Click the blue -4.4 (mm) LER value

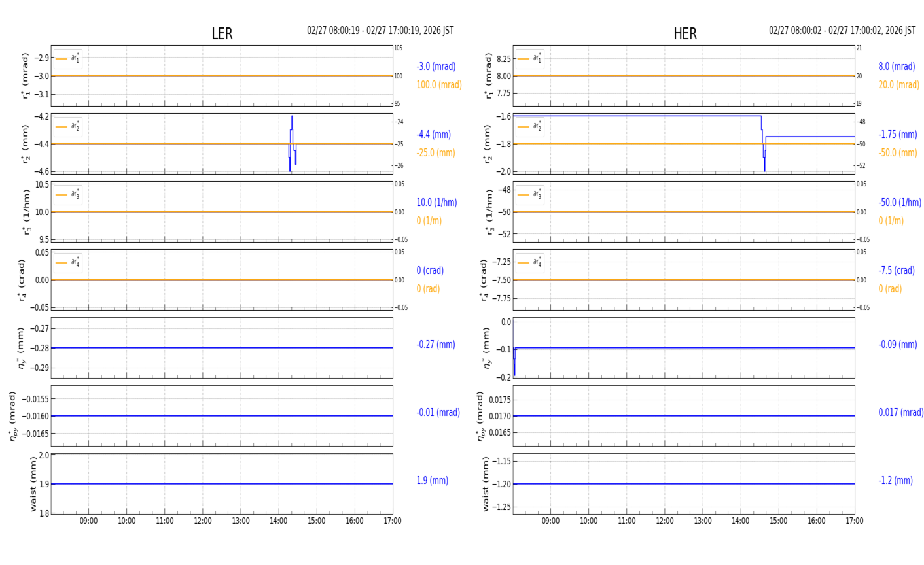pyautogui.click(x=433, y=135)
